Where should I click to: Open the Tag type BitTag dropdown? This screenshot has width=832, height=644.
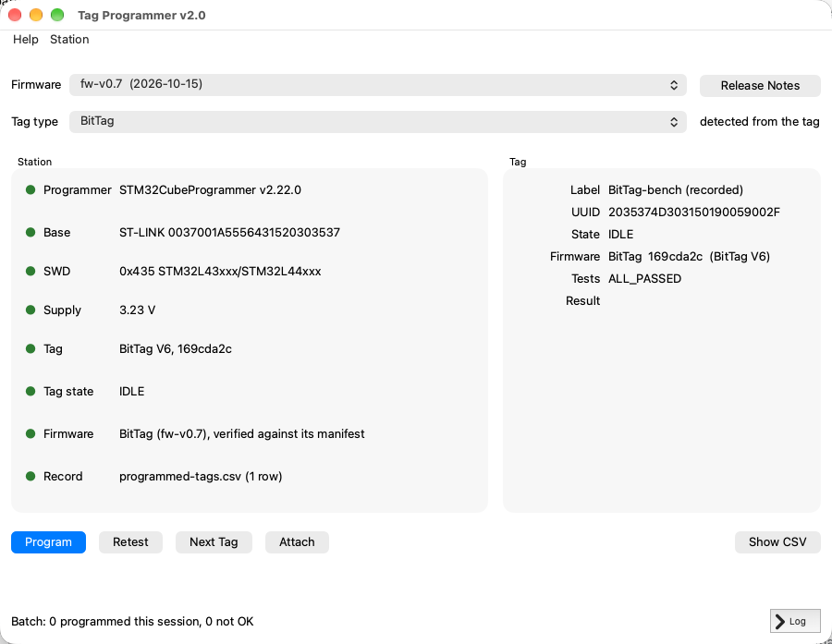click(378, 121)
